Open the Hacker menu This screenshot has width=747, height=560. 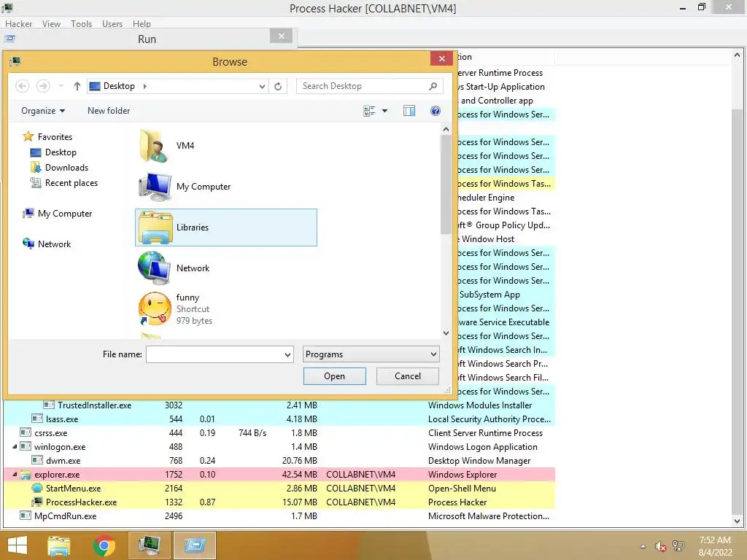coord(18,24)
